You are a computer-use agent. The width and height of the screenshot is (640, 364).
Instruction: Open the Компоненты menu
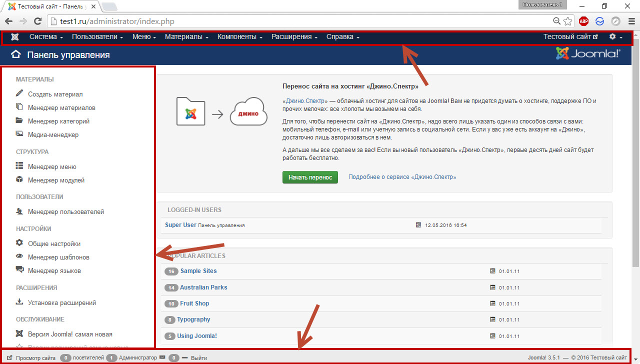click(x=240, y=37)
